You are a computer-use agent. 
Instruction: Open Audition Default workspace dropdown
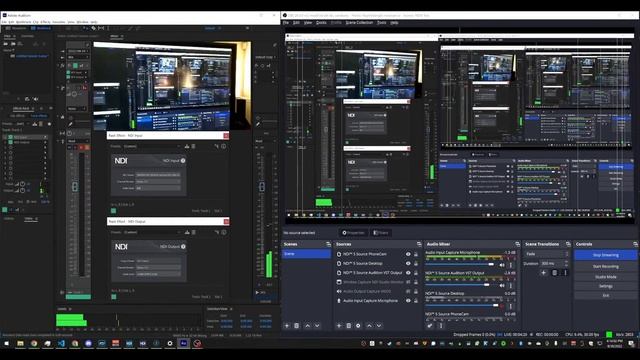212,28
